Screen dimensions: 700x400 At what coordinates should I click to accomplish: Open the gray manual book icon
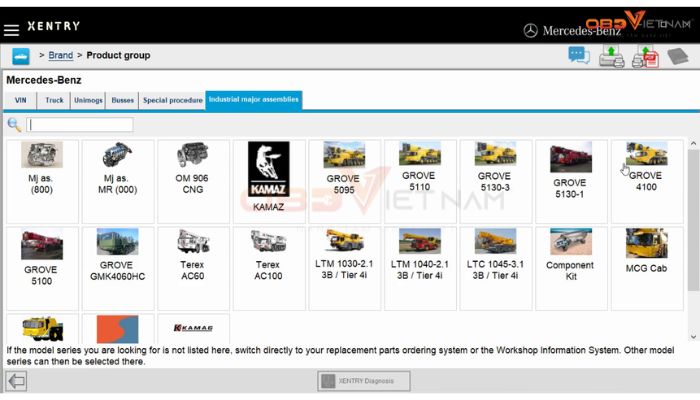point(678,56)
